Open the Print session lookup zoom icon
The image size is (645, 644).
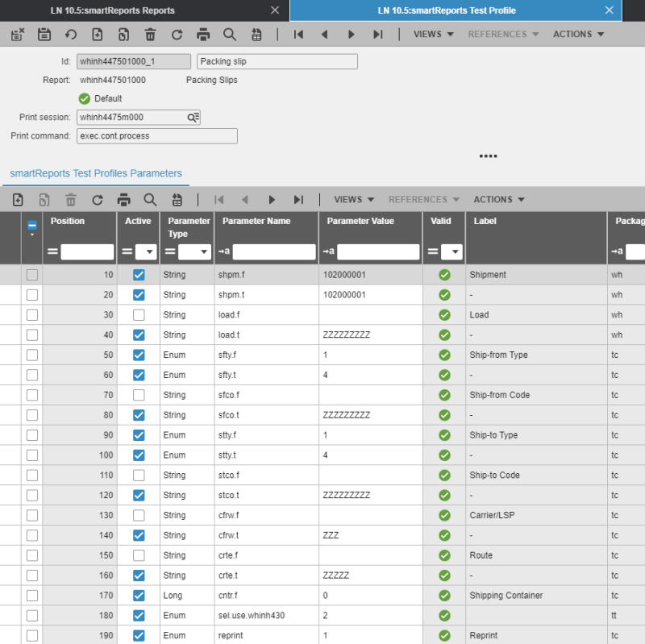[x=193, y=118]
